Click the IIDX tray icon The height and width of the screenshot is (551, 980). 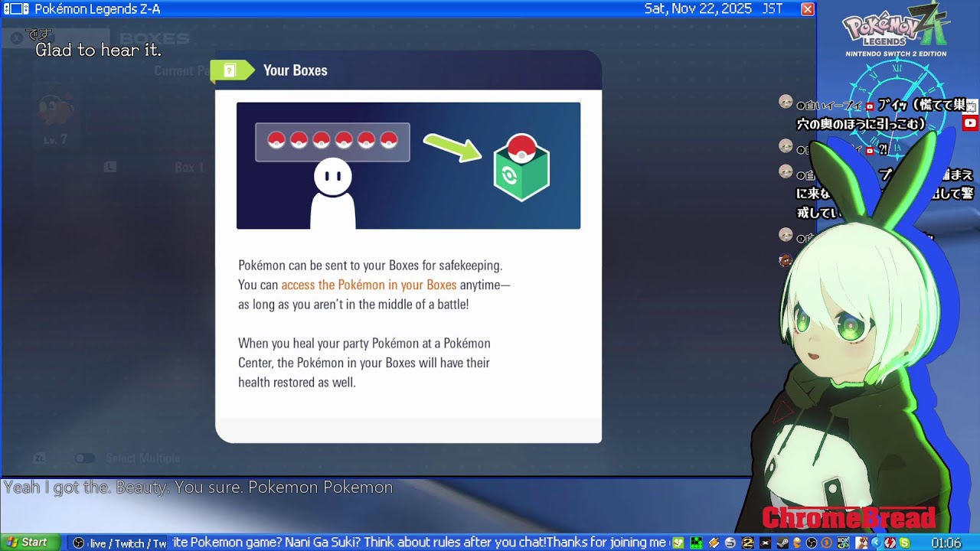(843, 543)
